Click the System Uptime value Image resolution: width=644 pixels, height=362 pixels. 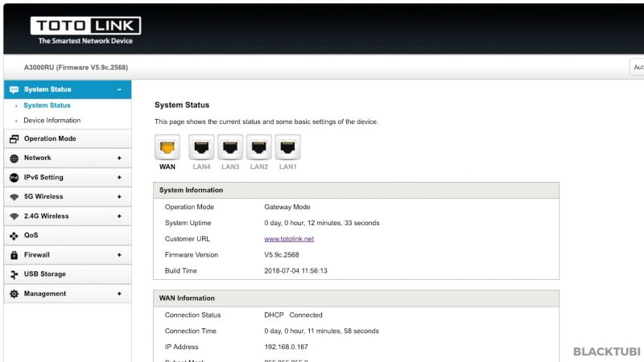point(322,223)
